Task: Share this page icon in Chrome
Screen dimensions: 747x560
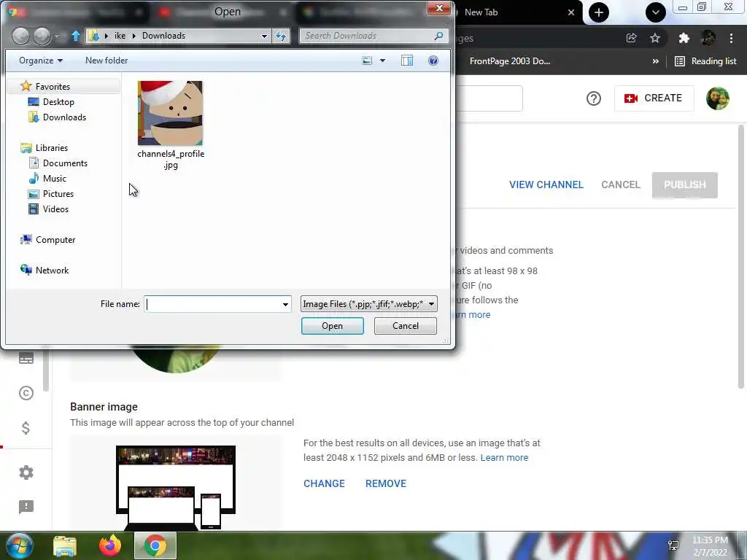Action: click(x=631, y=38)
